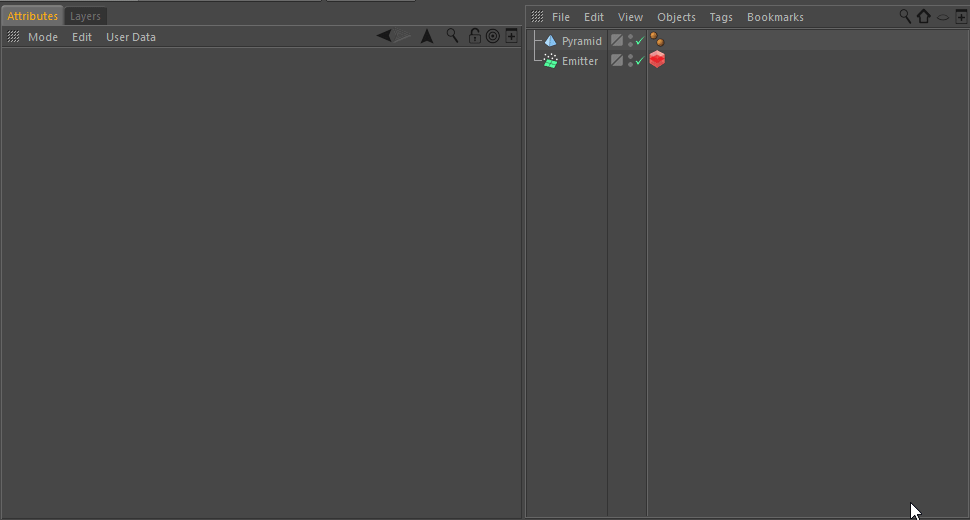Click the Object Manager eye filter icon
970x520 pixels.
pyautogui.click(x=943, y=17)
